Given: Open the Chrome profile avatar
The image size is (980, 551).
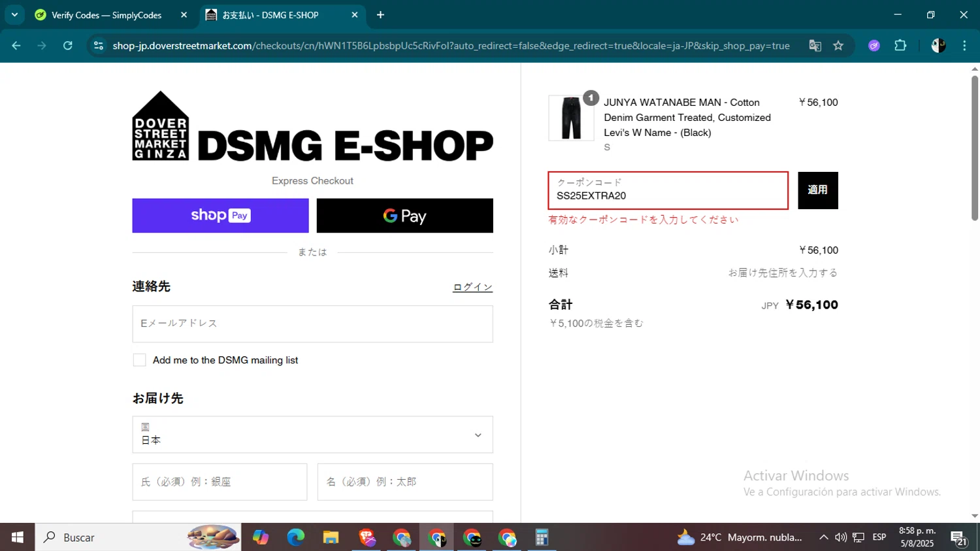Looking at the screenshot, I should click(x=938, y=46).
